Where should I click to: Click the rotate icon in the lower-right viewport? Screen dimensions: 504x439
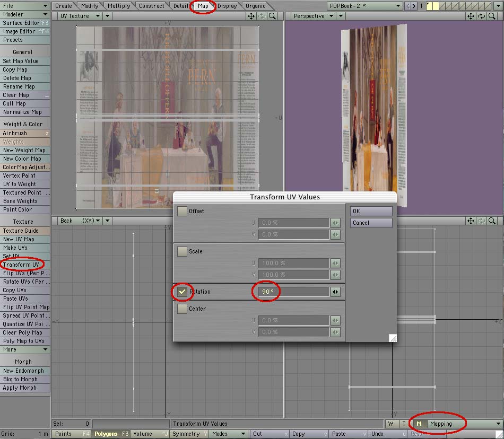[481, 221]
